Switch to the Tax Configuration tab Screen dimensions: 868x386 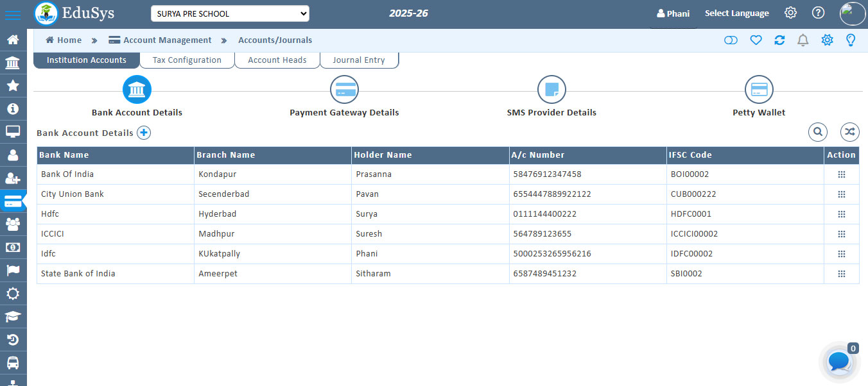pos(187,60)
